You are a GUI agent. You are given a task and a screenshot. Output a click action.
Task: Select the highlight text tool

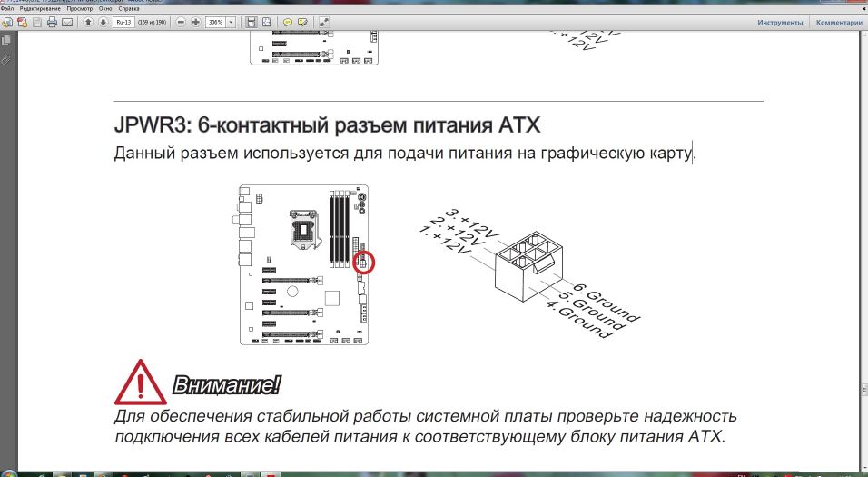301,21
